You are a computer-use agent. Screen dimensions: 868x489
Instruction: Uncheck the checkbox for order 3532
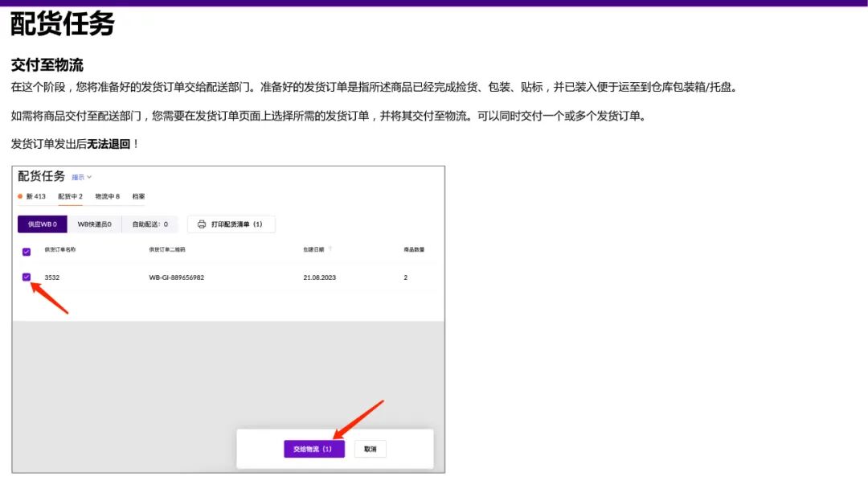[x=27, y=277]
